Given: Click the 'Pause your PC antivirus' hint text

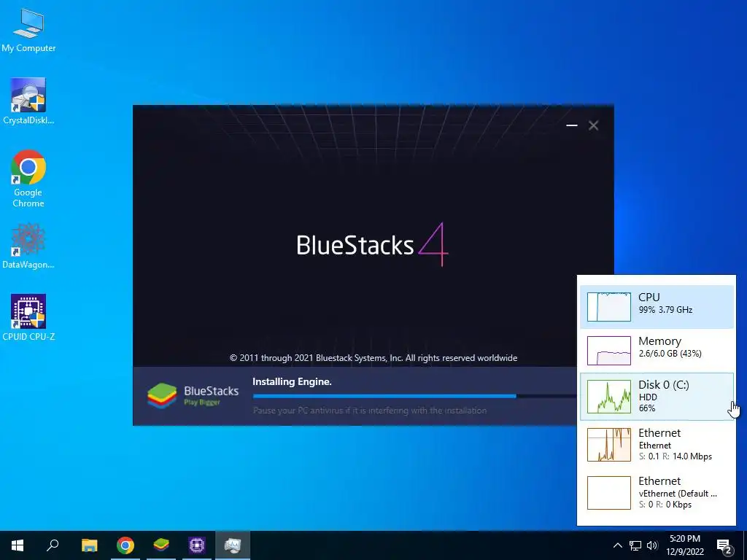Looking at the screenshot, I should pyautogui.click(x=370, y=410).
